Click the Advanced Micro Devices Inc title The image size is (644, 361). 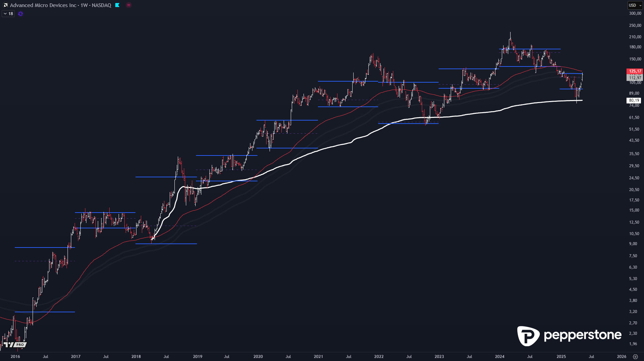coord(43,5)
